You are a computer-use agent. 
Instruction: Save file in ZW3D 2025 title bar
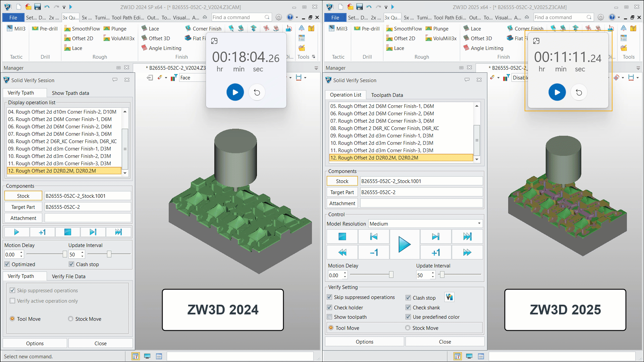tap(360, 7)
